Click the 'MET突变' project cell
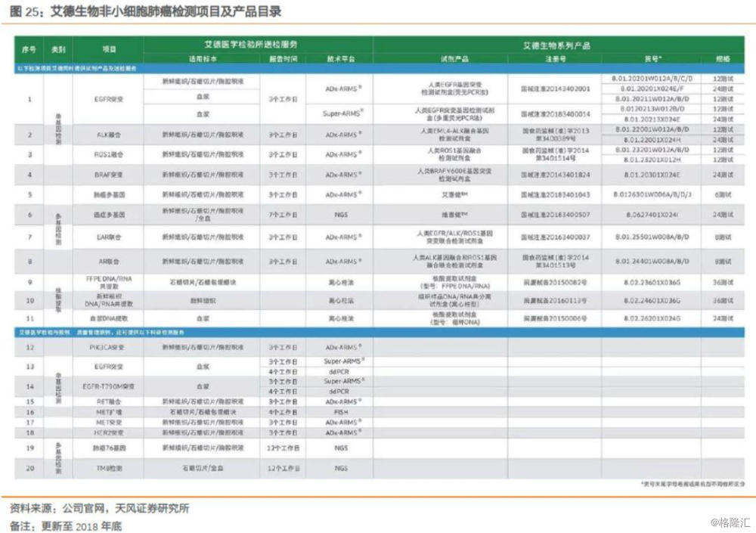The width and height of the screenshot is (756, 533). pos(109,423)
